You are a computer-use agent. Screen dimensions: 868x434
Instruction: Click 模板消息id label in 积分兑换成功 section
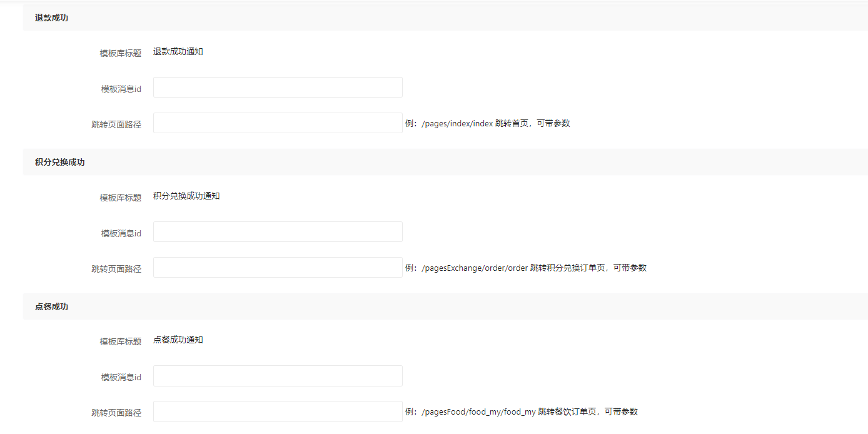tap(121, 234)
